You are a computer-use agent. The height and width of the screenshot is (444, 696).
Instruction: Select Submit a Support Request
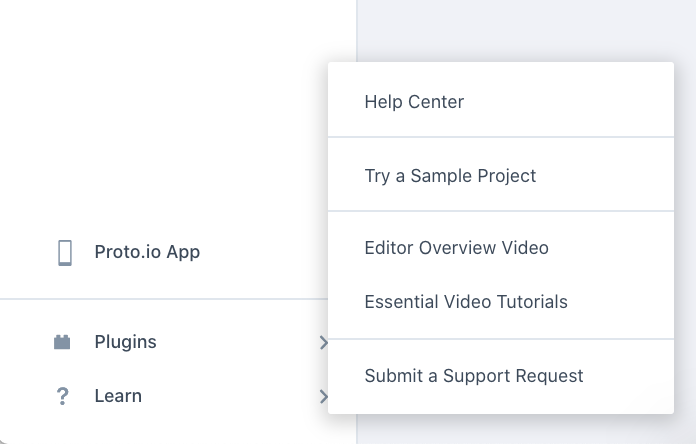pyautogui.click(x=474, y=376)
